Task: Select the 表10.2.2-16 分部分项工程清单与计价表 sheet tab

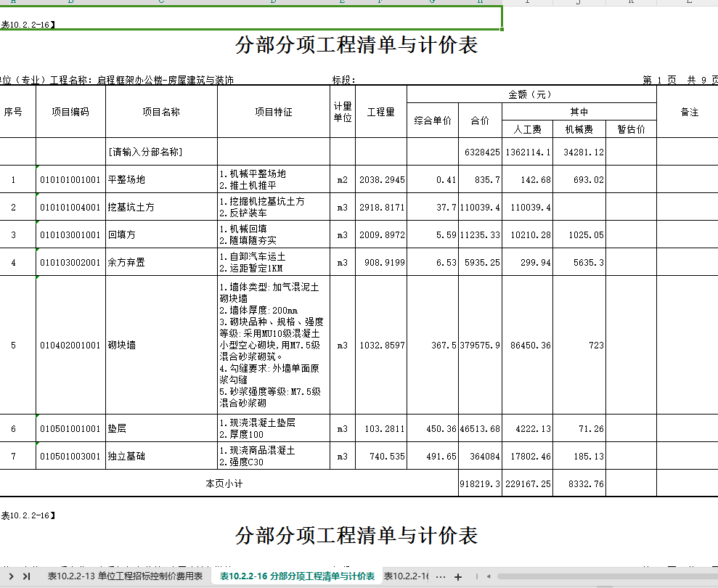Action: point(297,576)
